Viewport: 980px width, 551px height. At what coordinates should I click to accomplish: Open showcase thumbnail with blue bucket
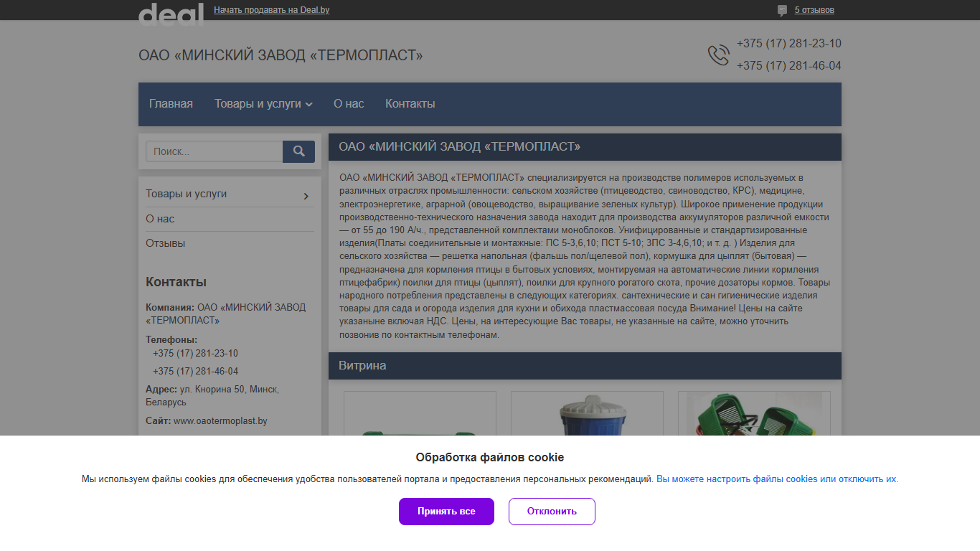coord(587,413)
